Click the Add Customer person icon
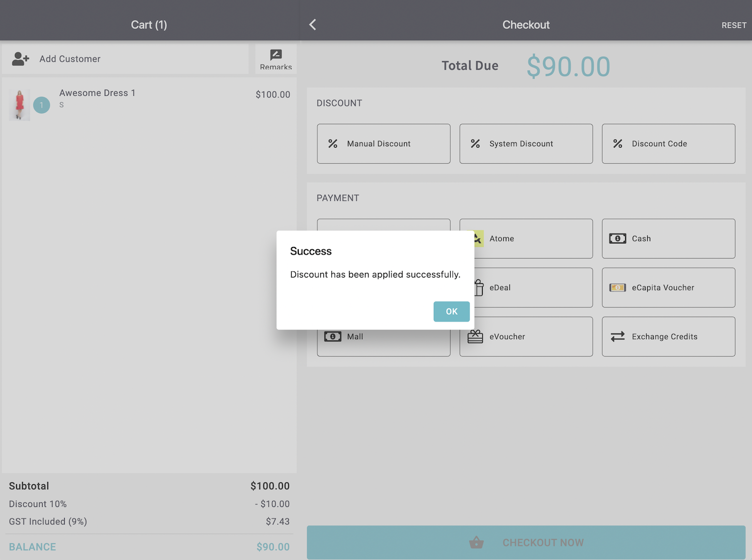Screen dimensions: 752x560 click(21, 59)
